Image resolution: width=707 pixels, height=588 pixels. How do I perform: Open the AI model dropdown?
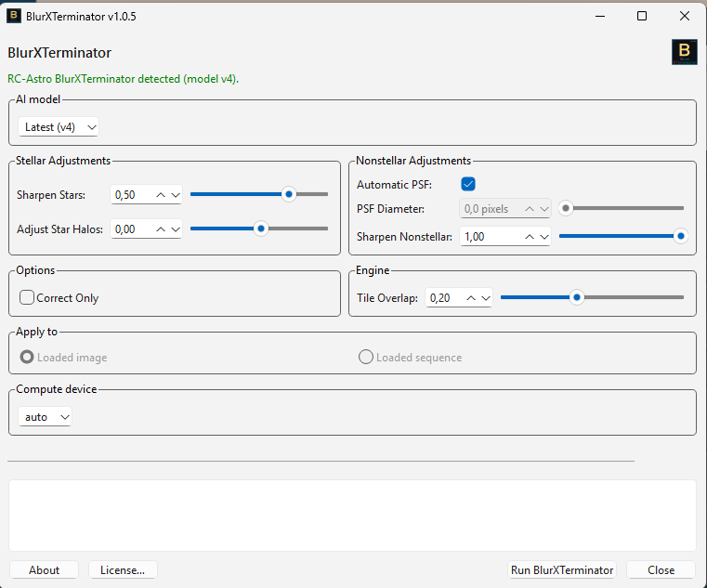pos(59,127)
